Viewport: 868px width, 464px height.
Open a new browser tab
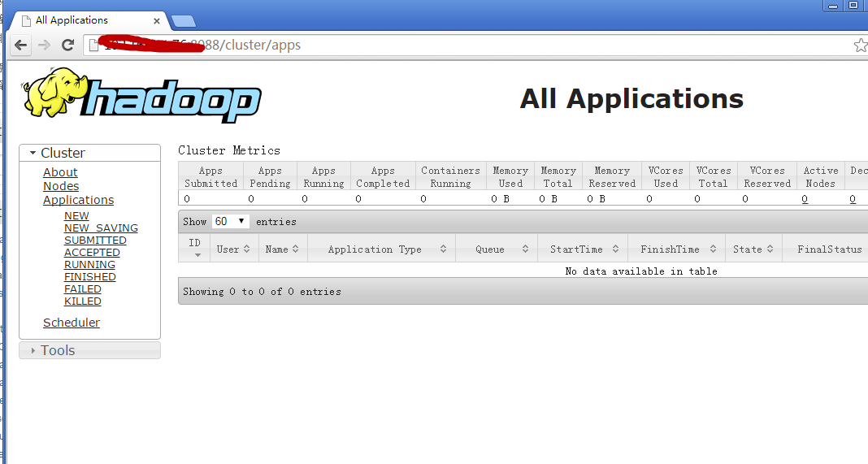tap(183, 22)
